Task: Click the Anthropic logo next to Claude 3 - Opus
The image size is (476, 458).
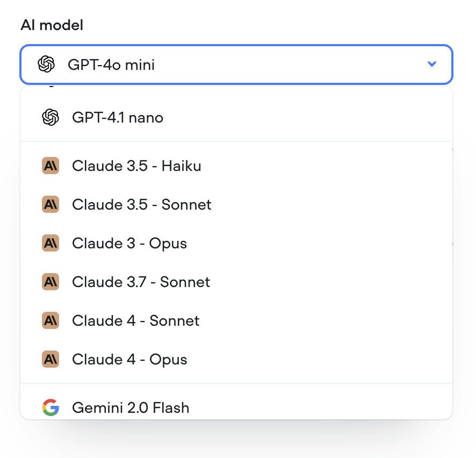Action: click(x=51, y=243)
